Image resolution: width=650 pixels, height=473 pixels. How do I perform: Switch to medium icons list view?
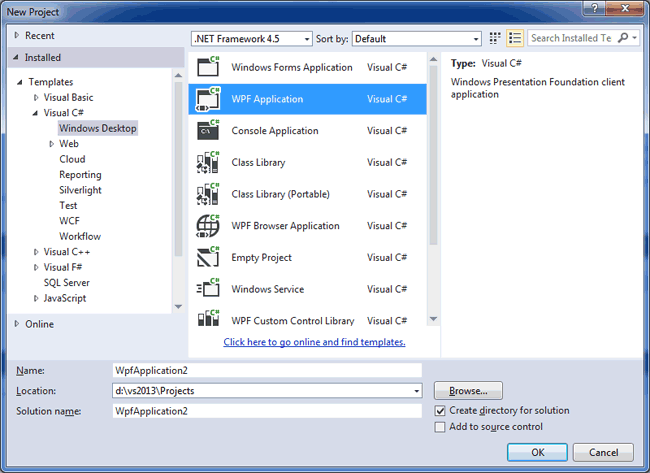pos(515,38)
